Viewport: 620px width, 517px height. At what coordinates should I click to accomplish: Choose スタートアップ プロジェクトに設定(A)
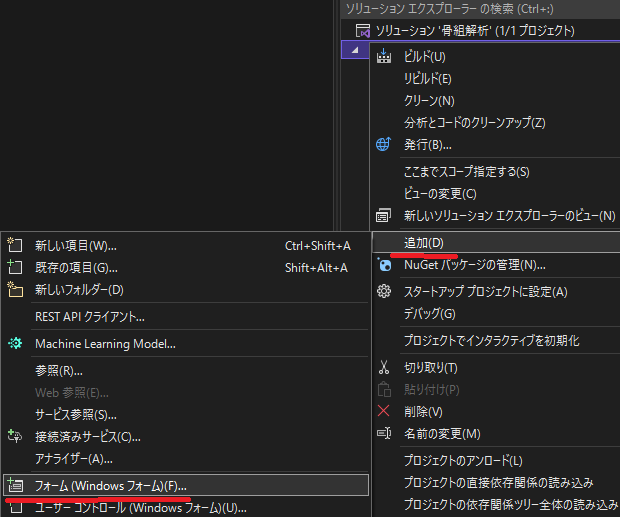pos(486,292)
